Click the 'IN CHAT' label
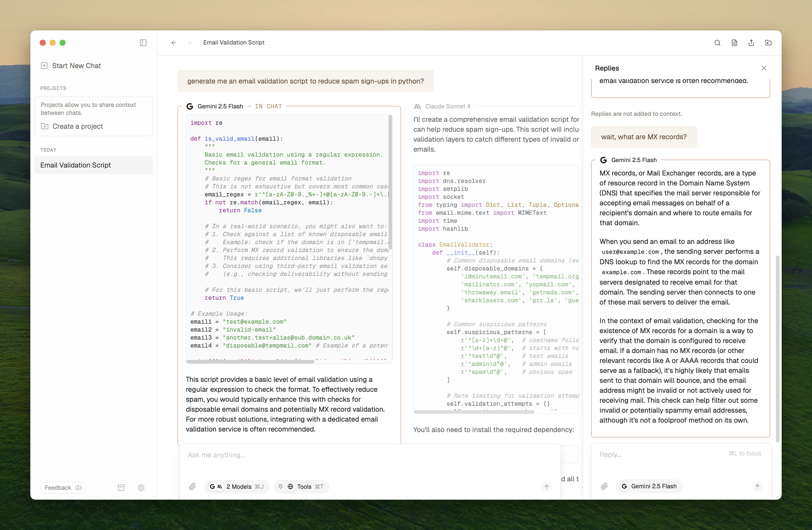 [x=268, y=106]
